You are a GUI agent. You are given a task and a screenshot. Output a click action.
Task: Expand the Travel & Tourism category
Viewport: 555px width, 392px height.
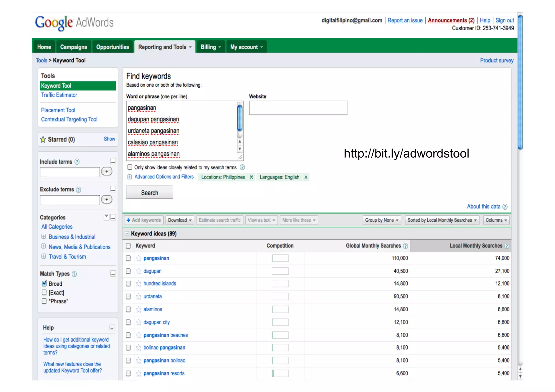click(x=44, y=256)
